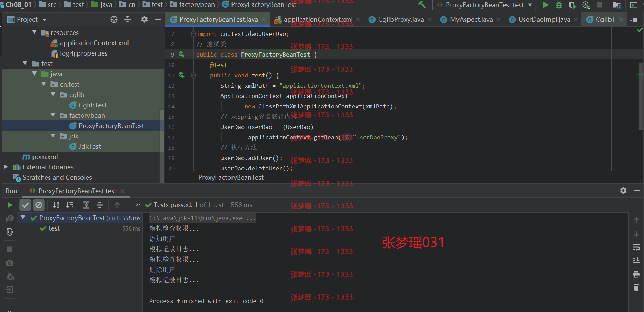Sort test results by duration
This screenshot has width=644, height=312.
[x=70, y=205]
